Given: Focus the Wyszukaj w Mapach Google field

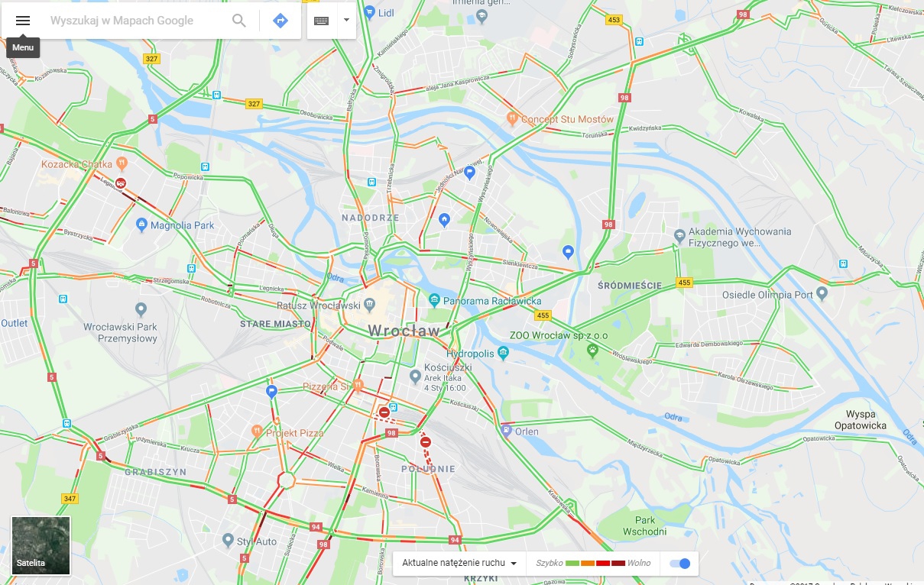Looking at the screenshot, I should point(136,21).
